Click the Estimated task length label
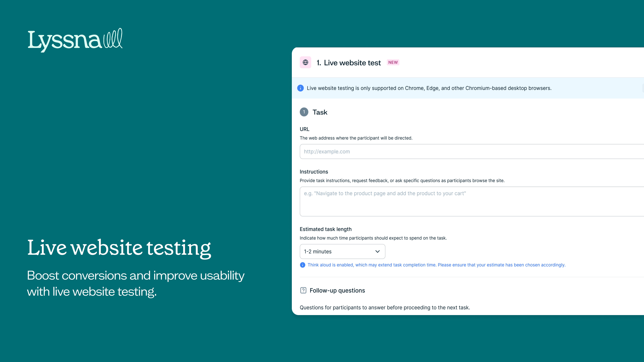The image size is (644, 362). [x=326, y=229]
